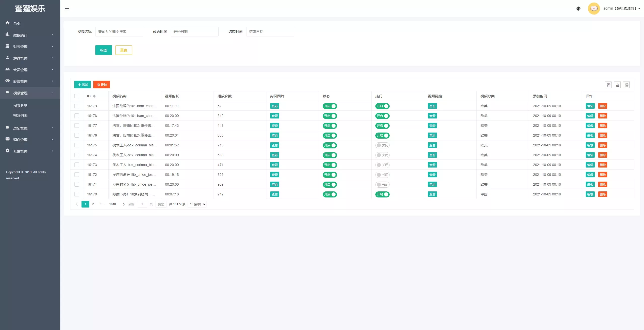Click the admin avatar picture
The height and width of the screenshot is (330, 644).
(594, 9)
